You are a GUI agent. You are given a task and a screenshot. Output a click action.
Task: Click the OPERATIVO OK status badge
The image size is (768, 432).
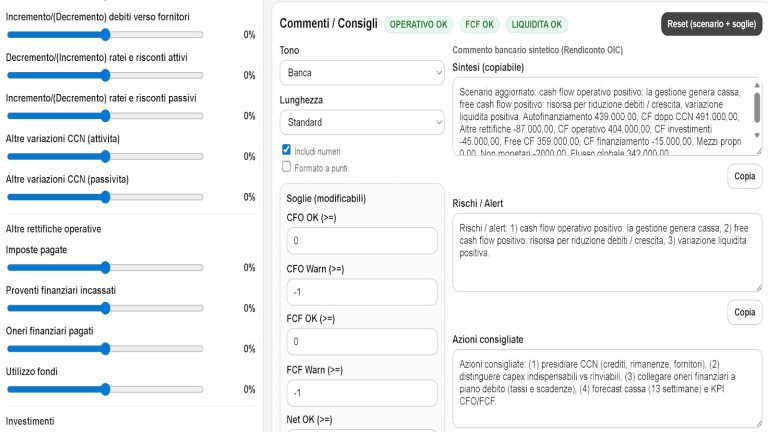point(419,24)
